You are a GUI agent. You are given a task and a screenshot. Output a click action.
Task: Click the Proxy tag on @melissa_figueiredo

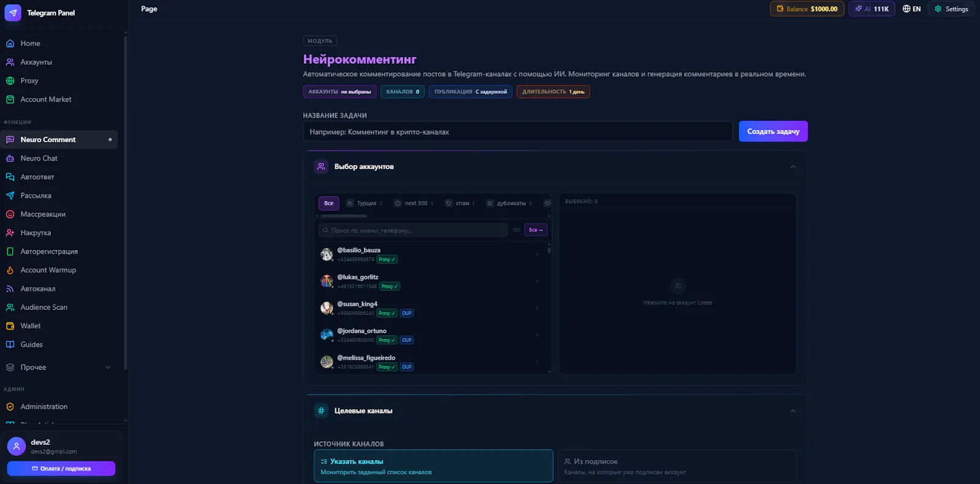click(386, 367)
